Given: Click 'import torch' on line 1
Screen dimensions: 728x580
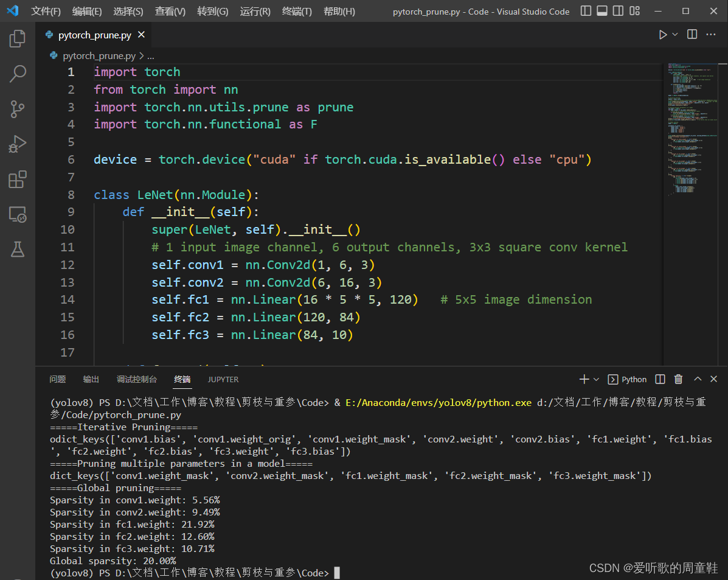Looking at the screenshot, I should coord(137,72).
